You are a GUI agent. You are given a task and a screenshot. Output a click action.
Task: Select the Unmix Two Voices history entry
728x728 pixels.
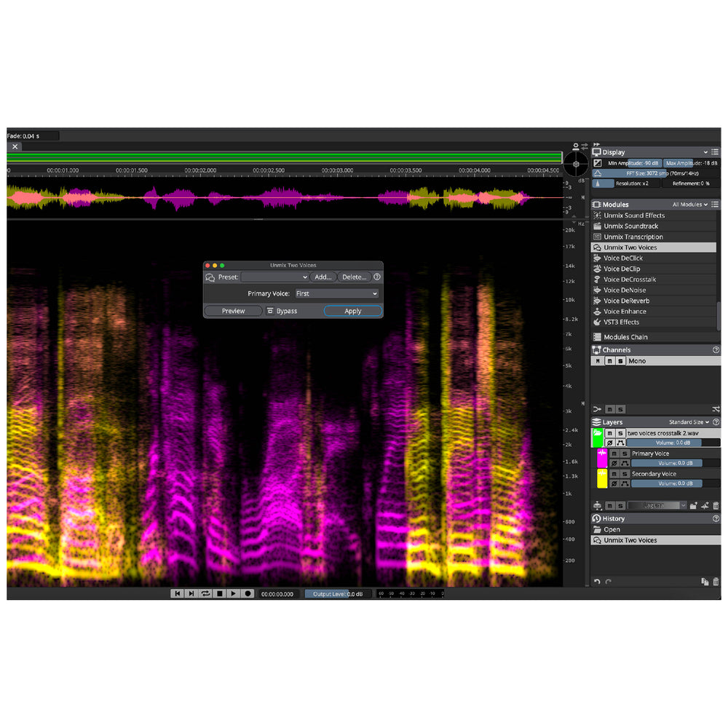coord(656,540)
